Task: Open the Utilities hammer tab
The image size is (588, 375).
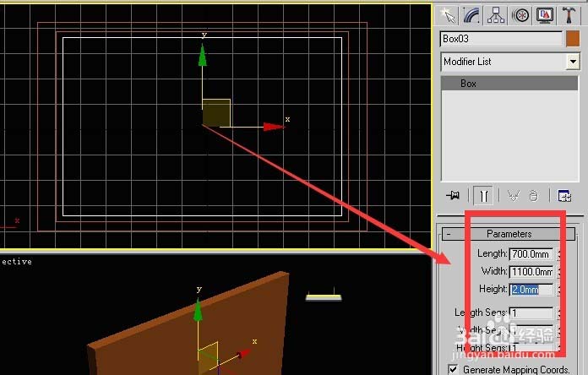Action: [569, 15]
